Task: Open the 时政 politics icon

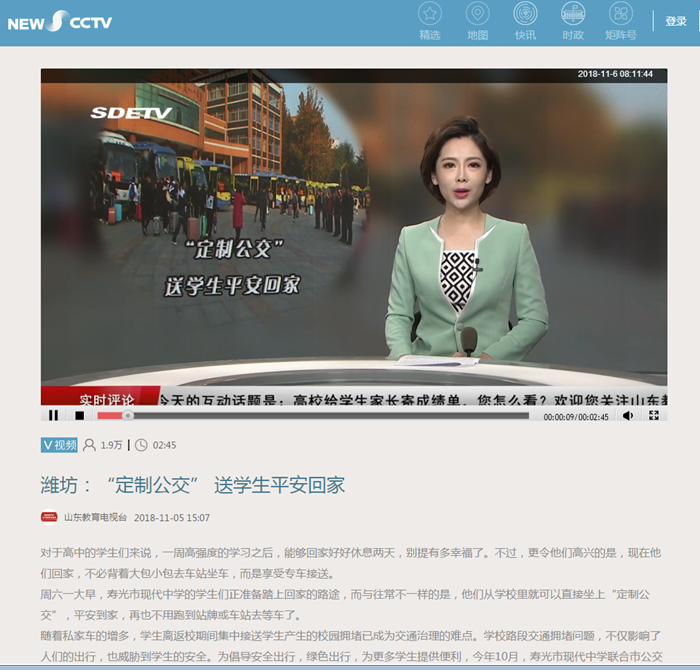Action: coord(573,14)
